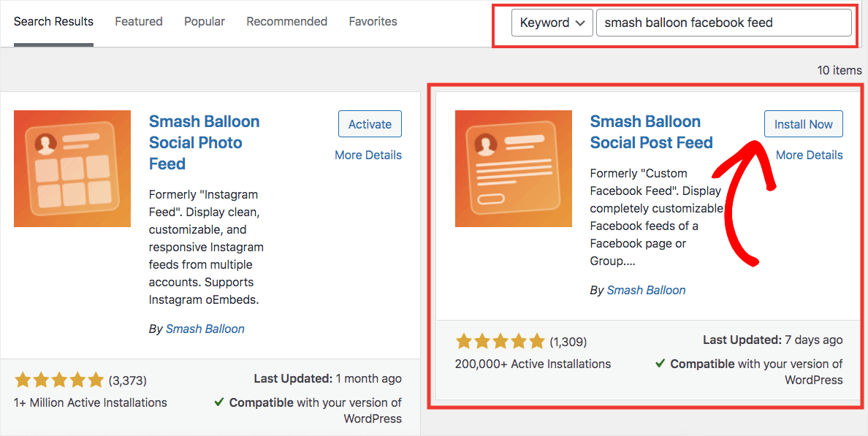The image size is (868, 436).
Task: Open More Details for Social Photo Feed
Action: pyautogui.click(x=368, y=155)
